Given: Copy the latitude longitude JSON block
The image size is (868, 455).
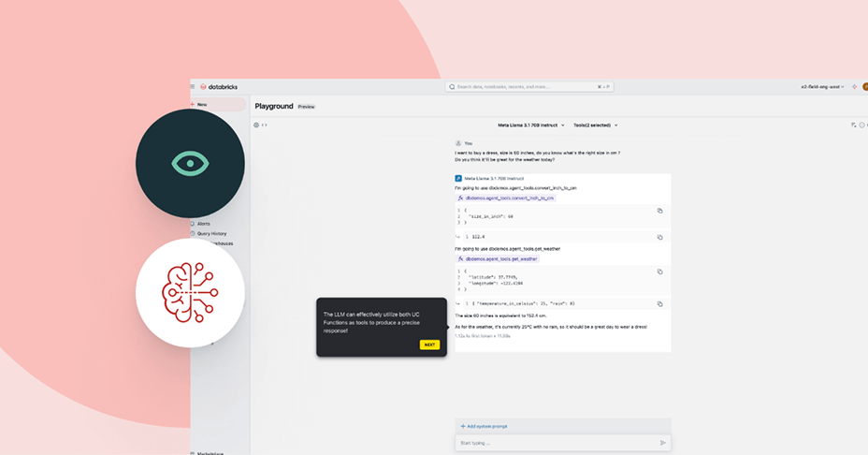Looking at the screenshot, I should pos(659,272).
